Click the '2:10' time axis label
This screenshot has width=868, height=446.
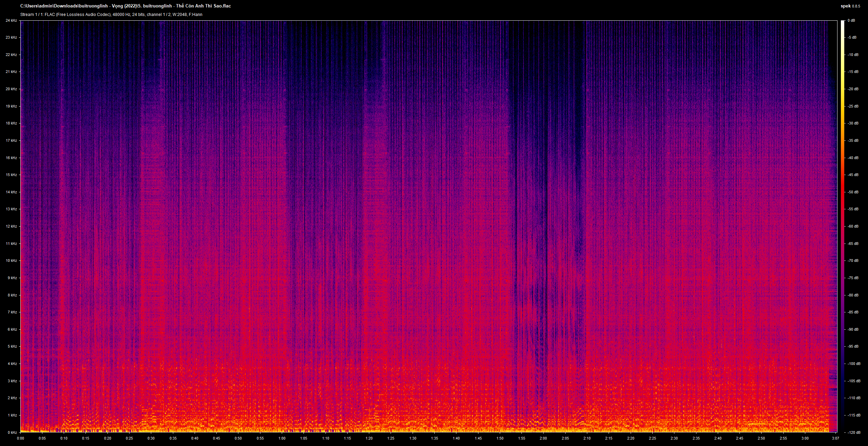(x=587, y=438)
